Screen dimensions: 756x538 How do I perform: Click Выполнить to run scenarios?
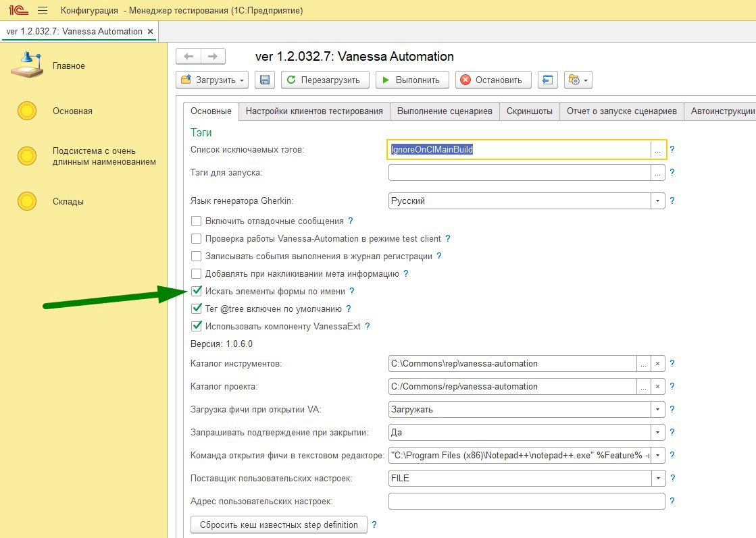[412, 80]
